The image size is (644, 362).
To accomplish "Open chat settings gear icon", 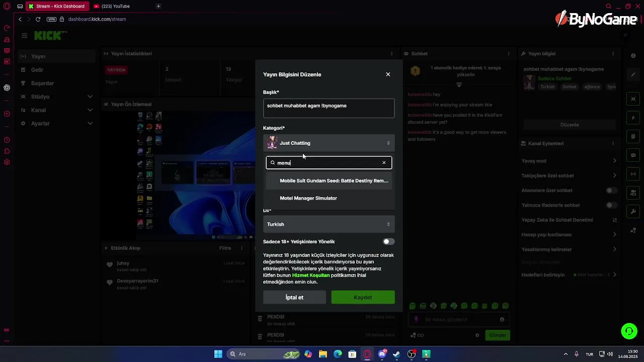I will [x=477, y=335].
